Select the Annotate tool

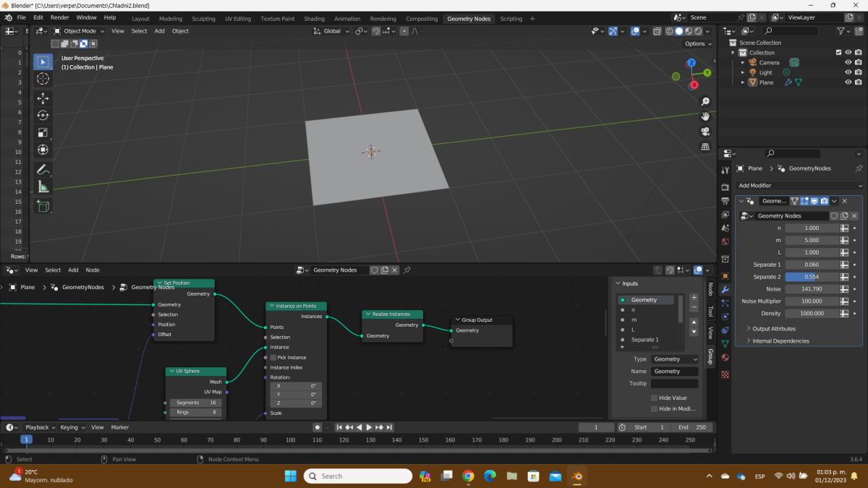point(43,170)
